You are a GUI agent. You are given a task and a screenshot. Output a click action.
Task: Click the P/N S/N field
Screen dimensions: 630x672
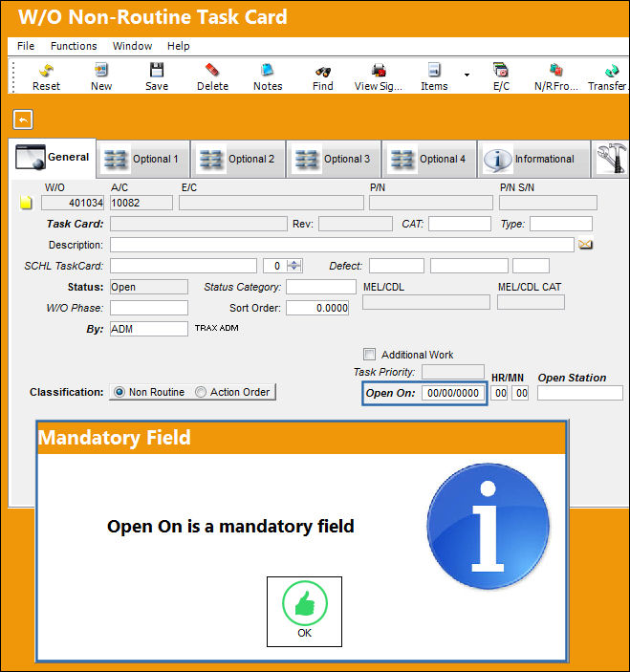(548, 203)
